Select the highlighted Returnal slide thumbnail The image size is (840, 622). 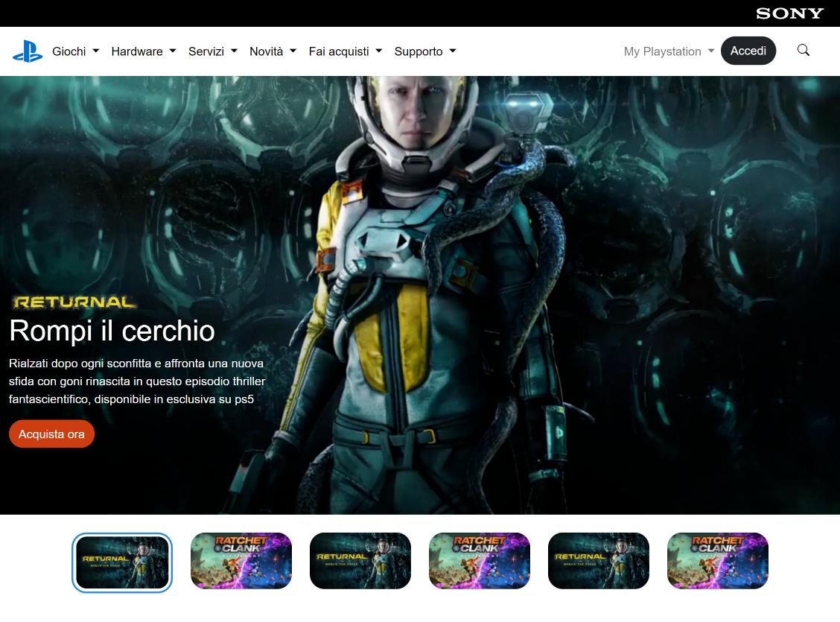point(121,562)
